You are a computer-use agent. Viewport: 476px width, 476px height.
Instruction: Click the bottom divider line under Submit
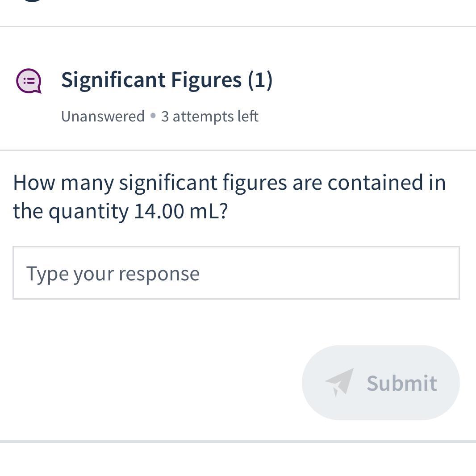click(x=238, y=442)
